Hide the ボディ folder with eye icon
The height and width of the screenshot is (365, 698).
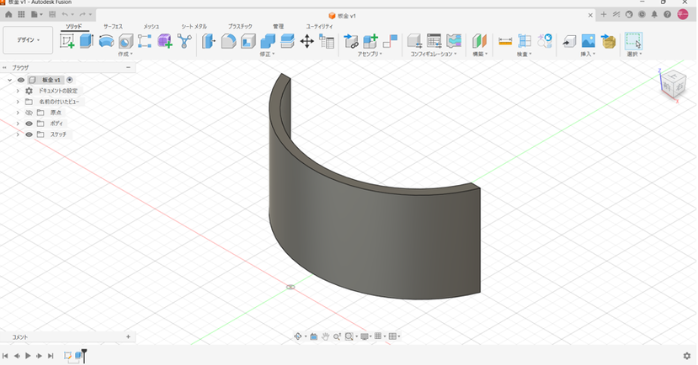(x=29, y=124)
